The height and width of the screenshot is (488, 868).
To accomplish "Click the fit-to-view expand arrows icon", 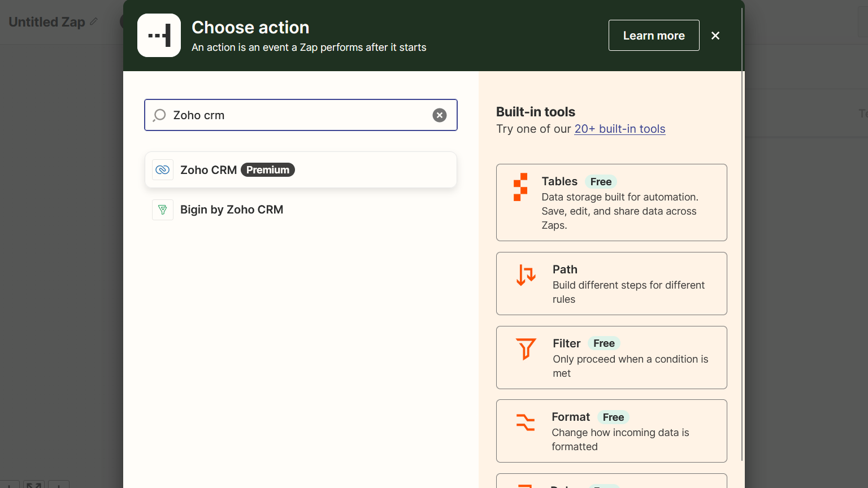I will (34, 485).
